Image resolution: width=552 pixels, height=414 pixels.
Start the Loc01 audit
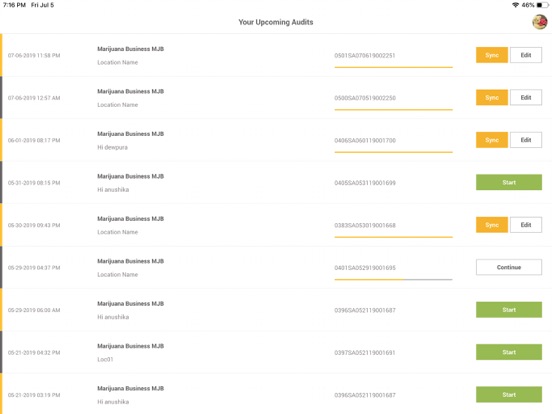(x=509, y=352)
